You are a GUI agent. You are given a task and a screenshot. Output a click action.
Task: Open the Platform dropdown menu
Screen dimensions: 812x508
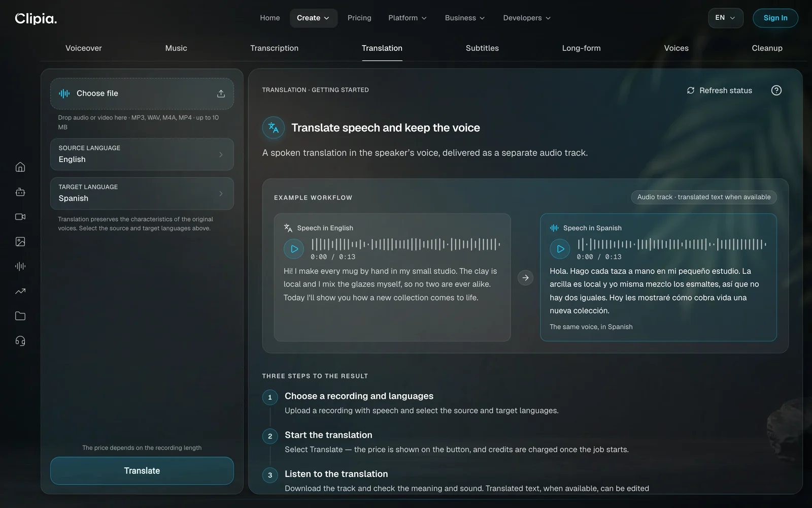[408, 18]
